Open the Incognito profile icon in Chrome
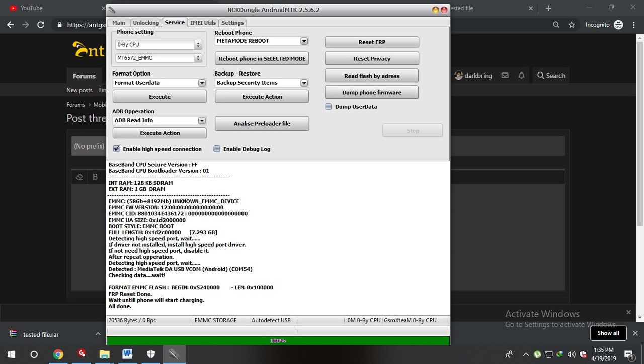This screenshot has height=364, width=644. 618,24
